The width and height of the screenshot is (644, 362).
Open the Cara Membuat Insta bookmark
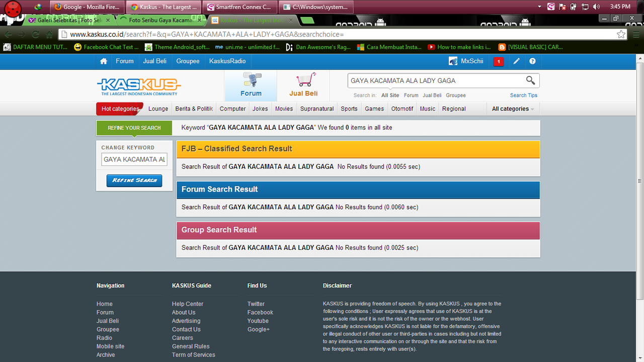click(389, 47)
